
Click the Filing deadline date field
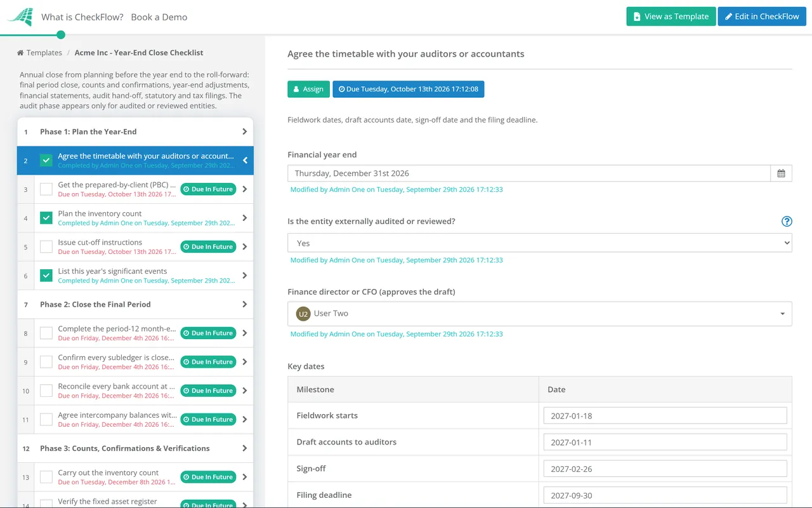coord(665,496)
